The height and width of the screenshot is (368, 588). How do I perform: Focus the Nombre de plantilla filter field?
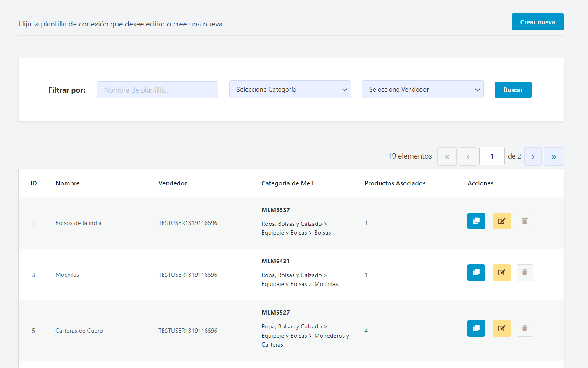pos(157,90)
